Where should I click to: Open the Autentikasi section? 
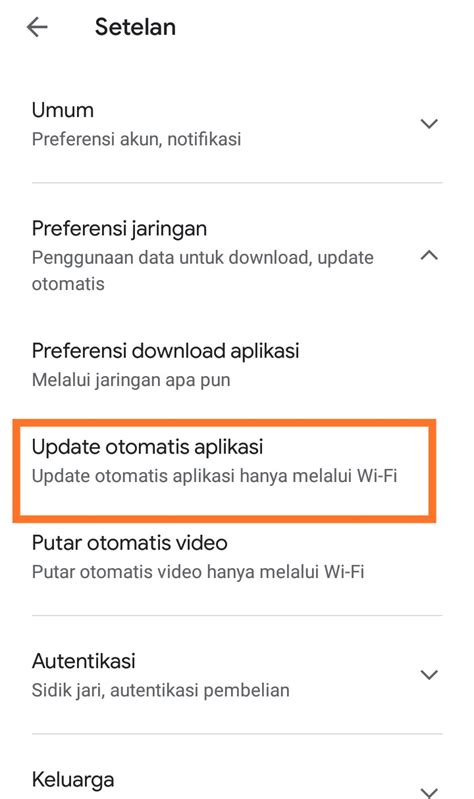(x=237, y=675)
